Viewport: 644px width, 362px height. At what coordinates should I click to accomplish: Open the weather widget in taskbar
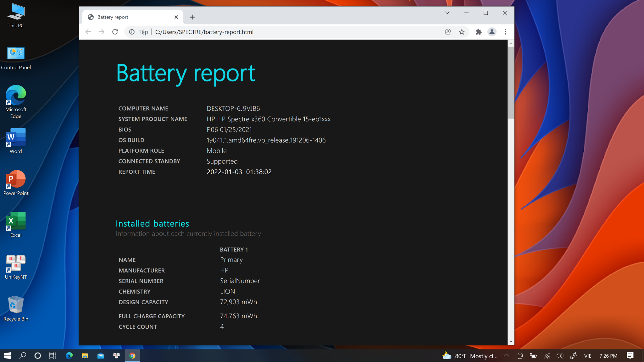(x=470, y=356)
